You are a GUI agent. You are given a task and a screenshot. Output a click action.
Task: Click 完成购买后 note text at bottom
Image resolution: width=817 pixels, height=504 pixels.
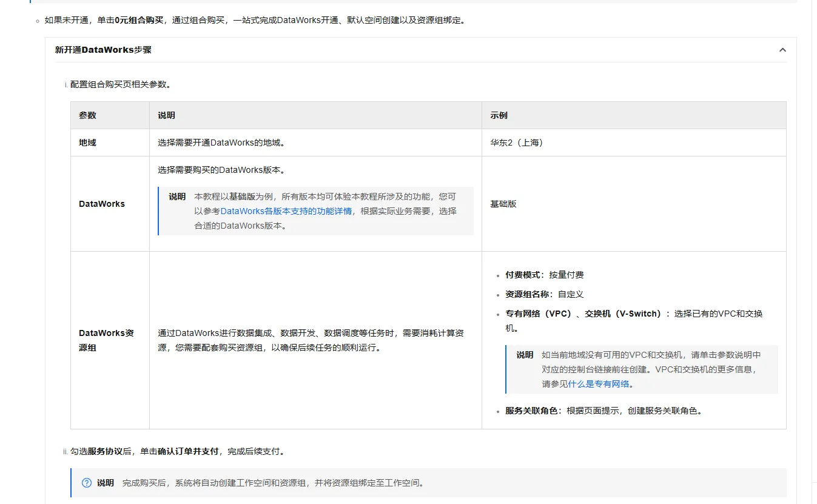click(273, 483)
